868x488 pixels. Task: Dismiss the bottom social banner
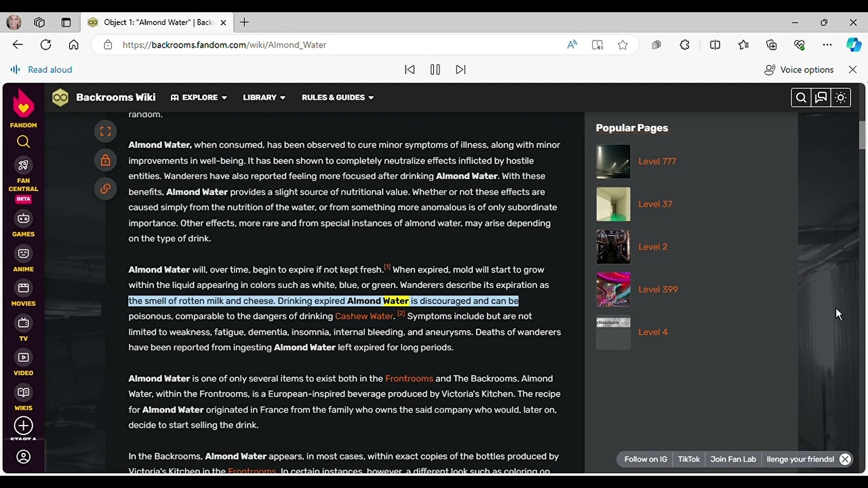(845, 460)
